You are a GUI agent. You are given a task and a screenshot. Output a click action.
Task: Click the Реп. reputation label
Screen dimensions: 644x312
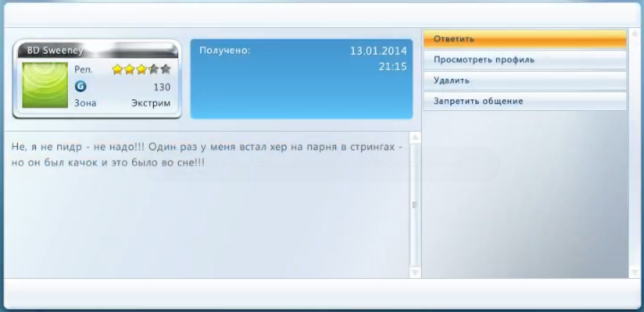[x=83, y=70]
